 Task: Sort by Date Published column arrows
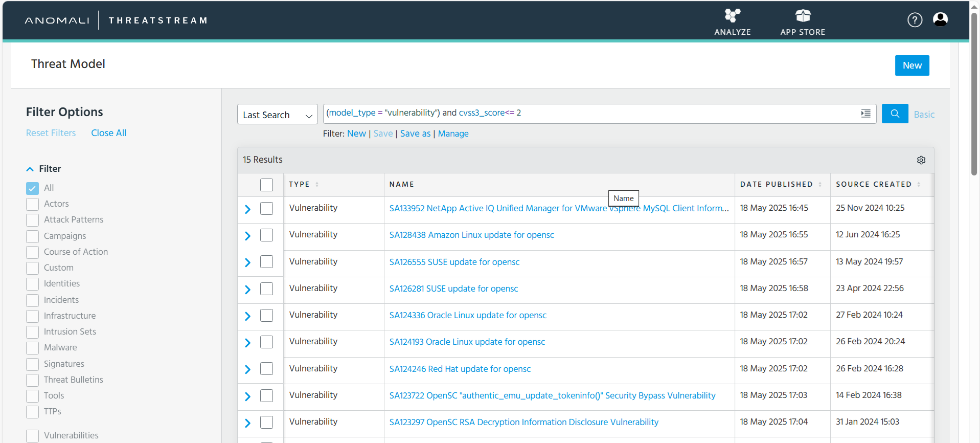820,184
